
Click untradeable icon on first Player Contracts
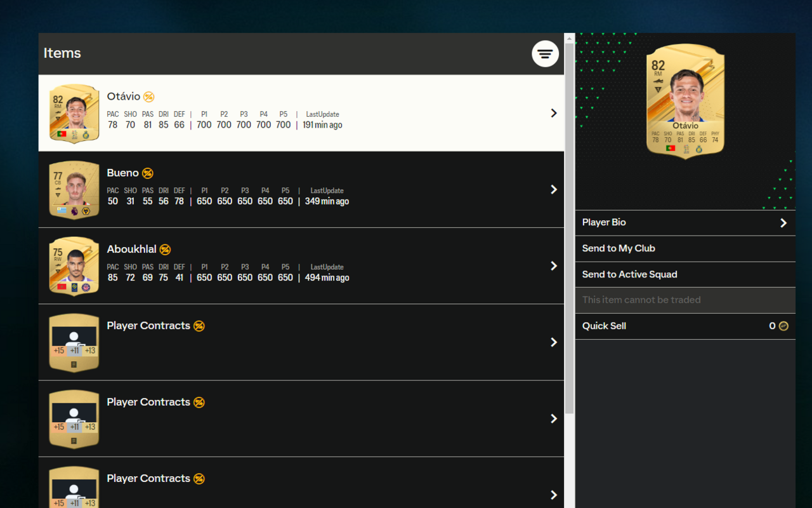199,326
